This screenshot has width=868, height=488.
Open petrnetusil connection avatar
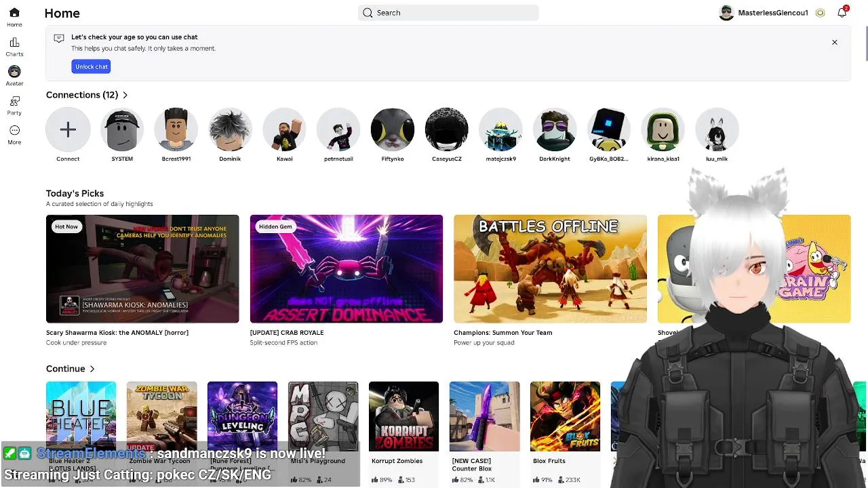[338, 129]
